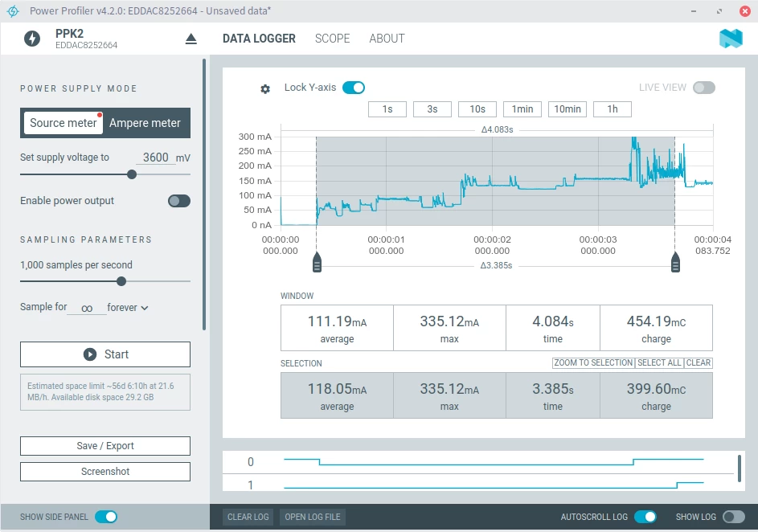758x532 pixels.
Task: Click the right selection cursor handle
Action: [675, 262]
